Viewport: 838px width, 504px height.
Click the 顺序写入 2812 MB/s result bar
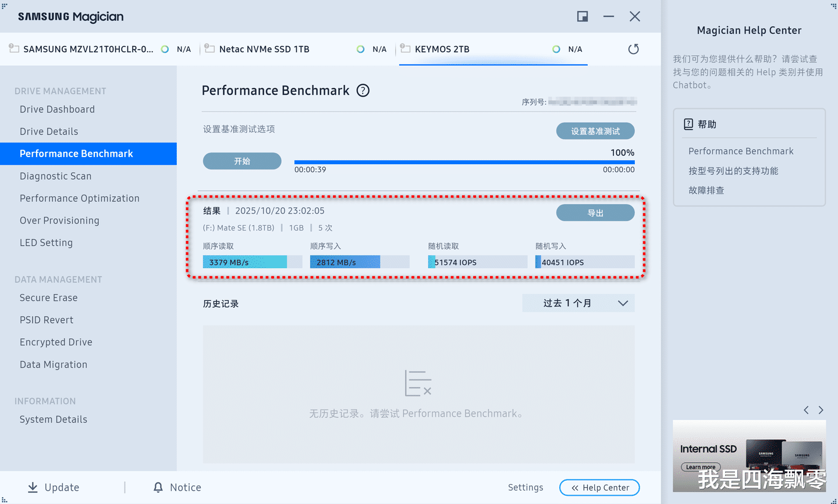pyautogui.click(x=360, y=262)
